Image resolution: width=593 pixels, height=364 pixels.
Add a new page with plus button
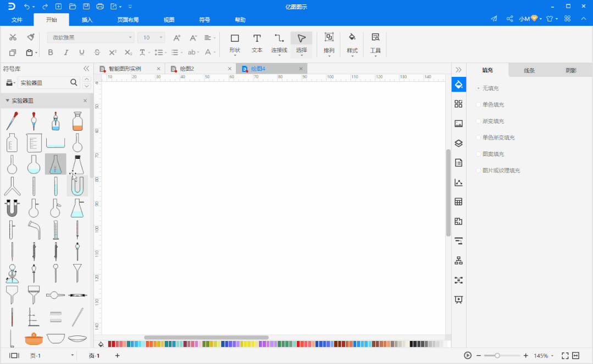pos(117,356)
